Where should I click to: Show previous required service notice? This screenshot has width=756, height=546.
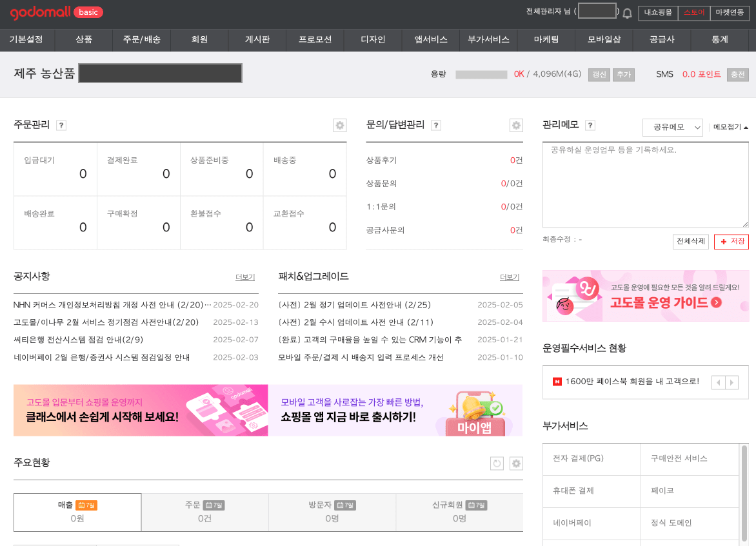point(719,382)
